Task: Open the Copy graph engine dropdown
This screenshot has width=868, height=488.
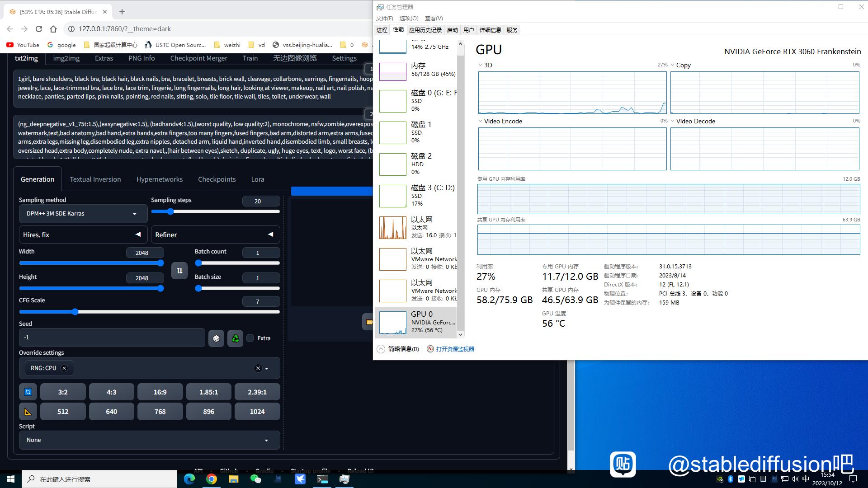Action: point(673,65)
